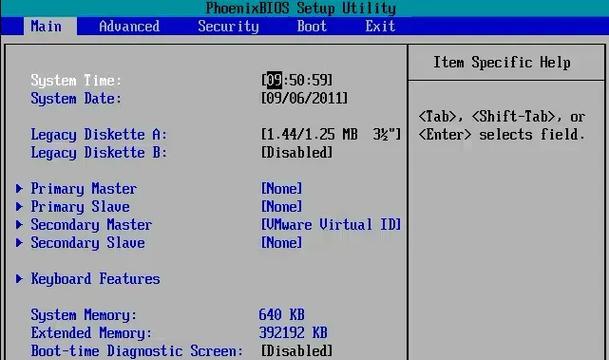Toggle Boot-time Diagnostic Screen Disabled value
Screen dimensions: 609x360
(297, 351)
